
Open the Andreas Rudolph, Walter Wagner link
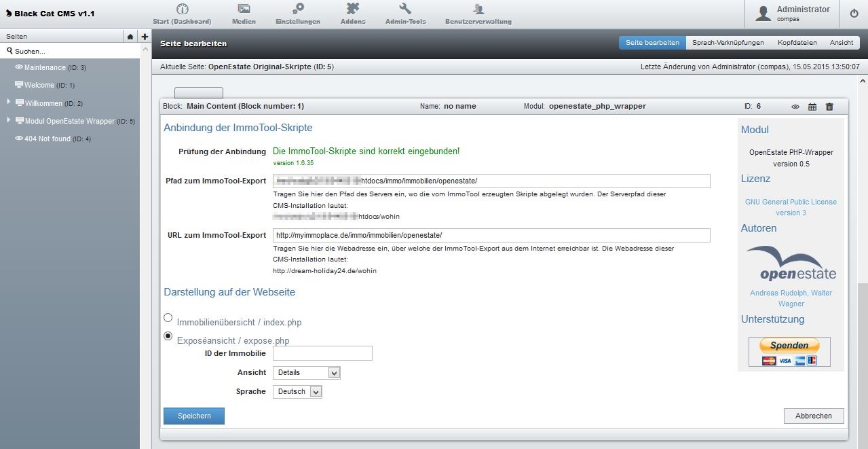coord(791,298)
